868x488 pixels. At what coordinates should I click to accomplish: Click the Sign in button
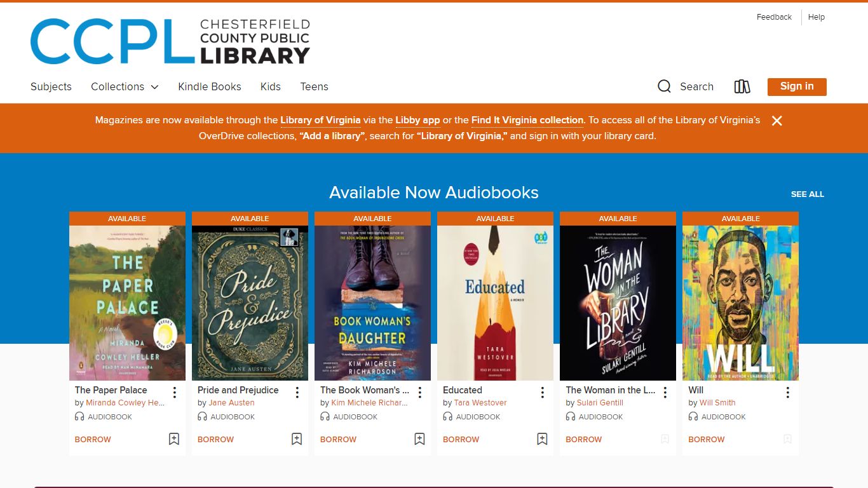(797, 86)
